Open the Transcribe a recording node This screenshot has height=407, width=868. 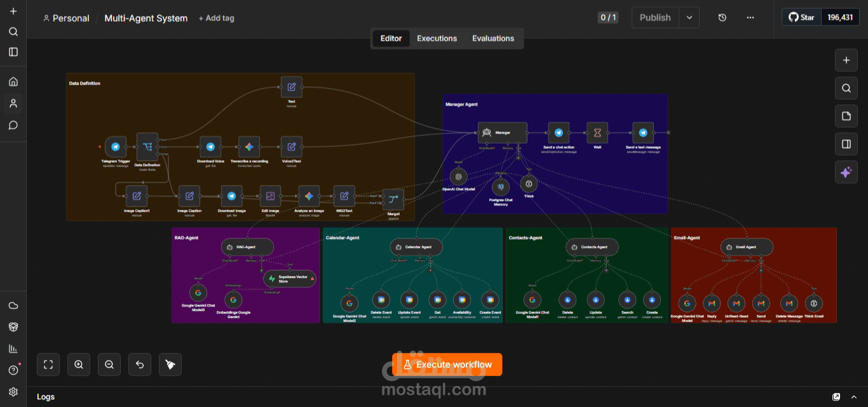coord(249,146)
